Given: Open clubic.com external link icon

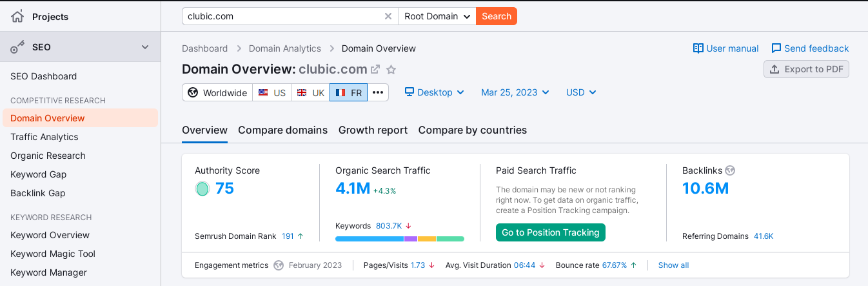Looking at the screenshot, I should 375,69.
